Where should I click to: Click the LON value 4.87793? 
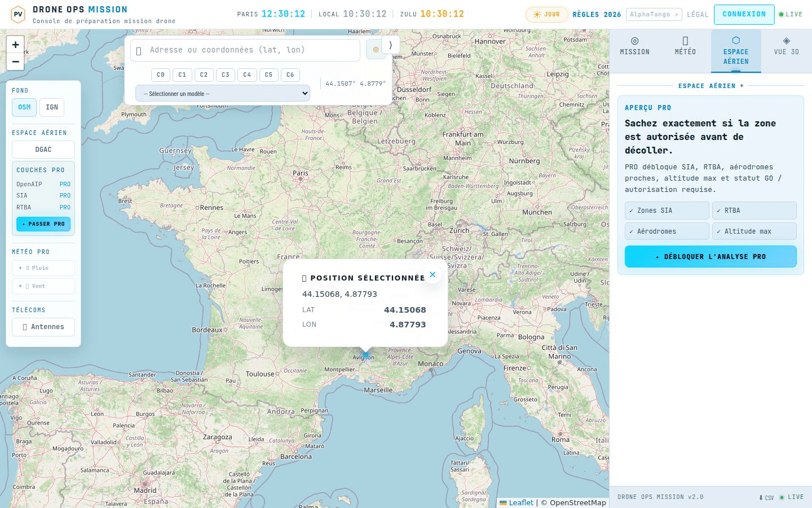[408, 325]
